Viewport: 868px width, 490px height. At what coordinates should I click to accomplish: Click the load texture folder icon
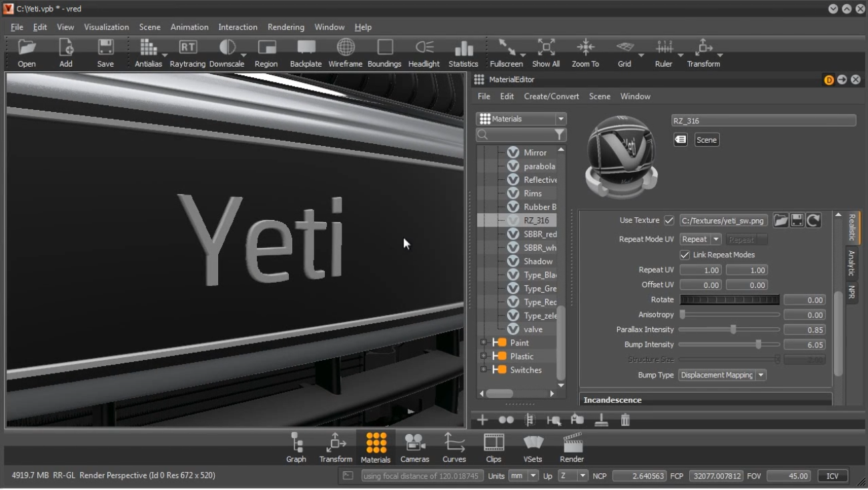(x=781, y=221)
